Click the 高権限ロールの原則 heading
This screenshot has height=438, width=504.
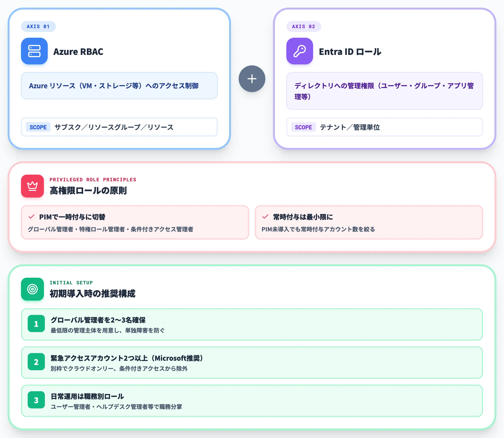coord(88,191)
